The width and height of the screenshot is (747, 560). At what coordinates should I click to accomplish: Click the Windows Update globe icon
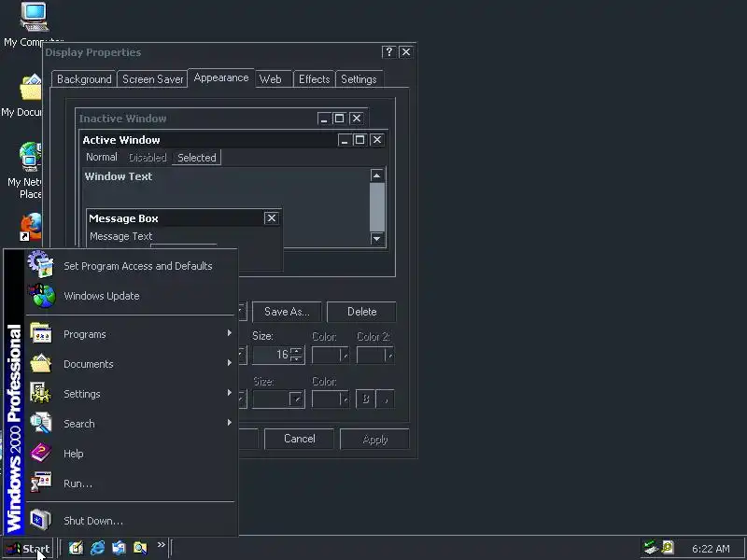point(42,295)
